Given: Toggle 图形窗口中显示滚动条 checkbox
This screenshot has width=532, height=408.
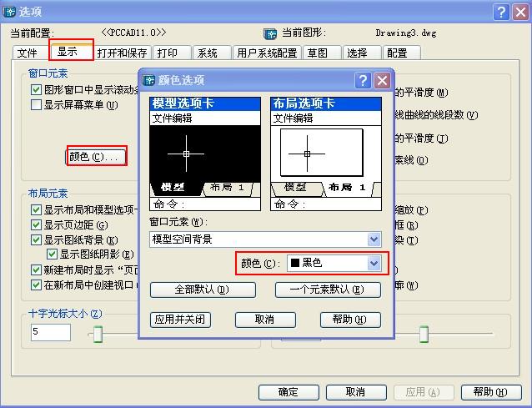Looking at the screenshot, I should coord(36,89).
